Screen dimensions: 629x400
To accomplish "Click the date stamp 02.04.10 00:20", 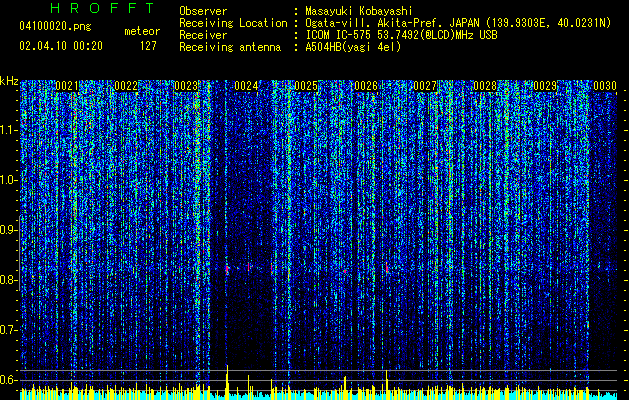I will [x=61, y=46].
